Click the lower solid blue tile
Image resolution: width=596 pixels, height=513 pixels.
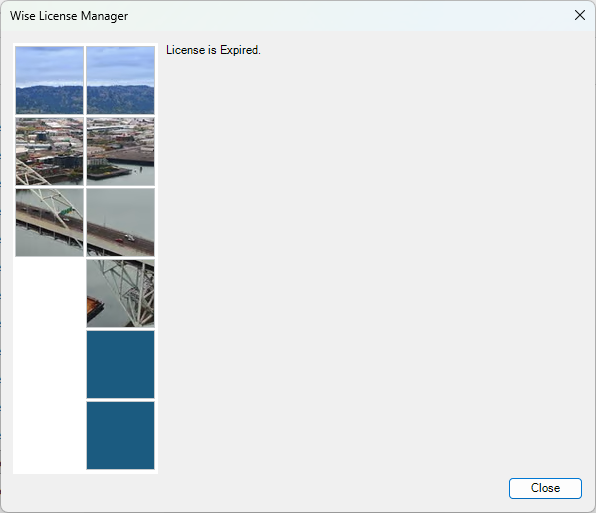[x=120, y=435]
